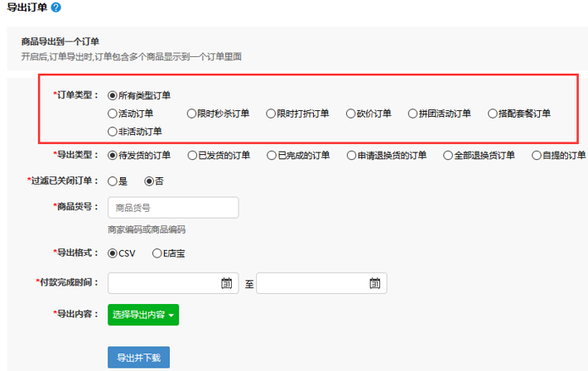Set 过滤已关闭订单 to 是

point(113,181)
